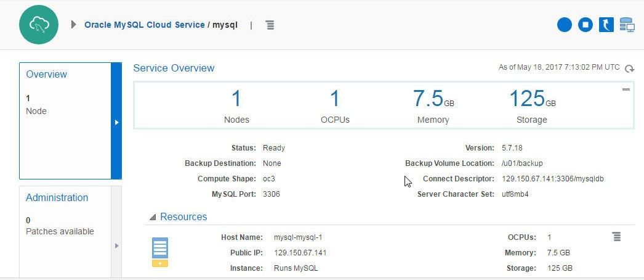
Task: Open the SSH access server icon
Action: 627,25
